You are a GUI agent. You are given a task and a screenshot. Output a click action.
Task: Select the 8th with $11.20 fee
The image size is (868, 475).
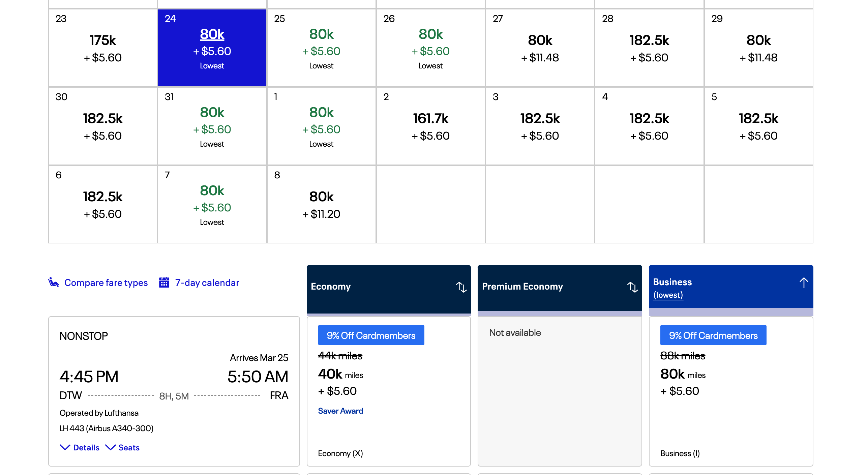(x=321, y=204)
